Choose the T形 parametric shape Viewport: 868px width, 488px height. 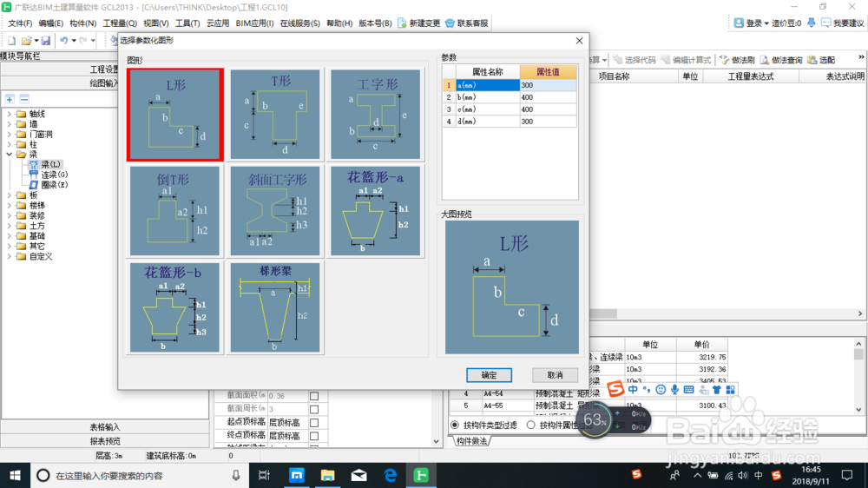coord(275,114)
